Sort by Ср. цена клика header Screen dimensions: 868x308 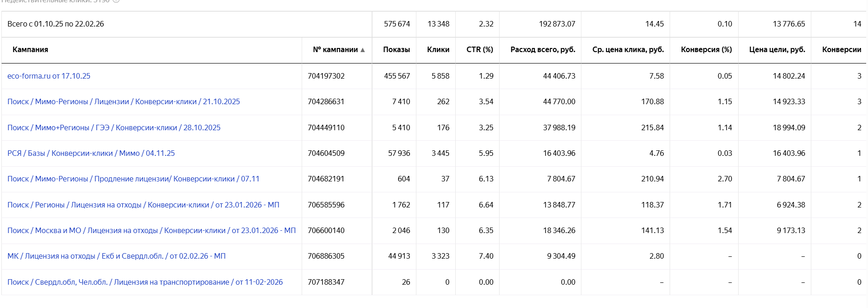tap(628, 49)
